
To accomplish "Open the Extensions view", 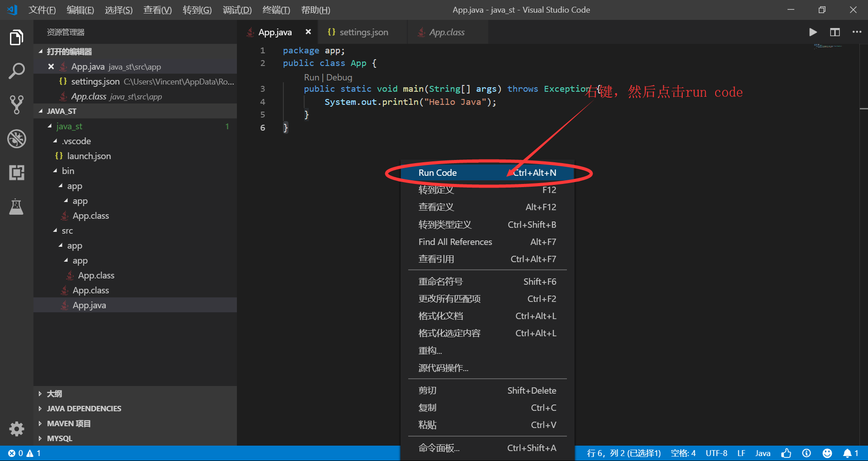I will 17,172.
